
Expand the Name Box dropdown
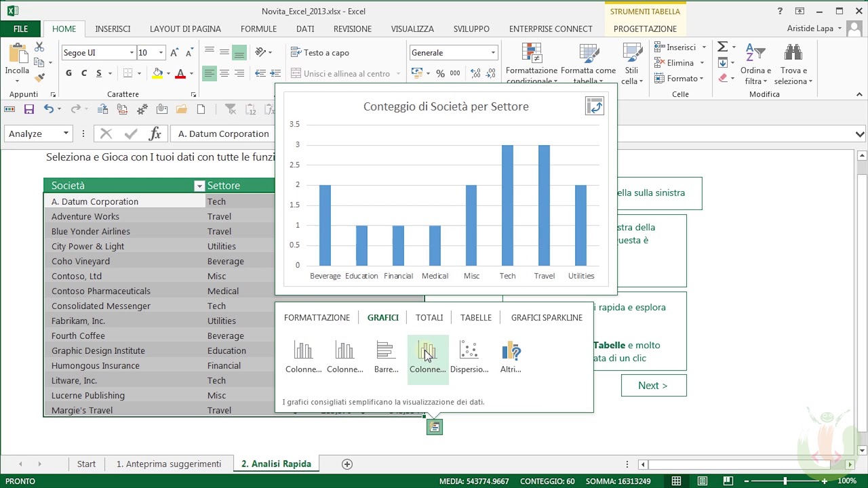pyautogui.click(x=66, y=134)
